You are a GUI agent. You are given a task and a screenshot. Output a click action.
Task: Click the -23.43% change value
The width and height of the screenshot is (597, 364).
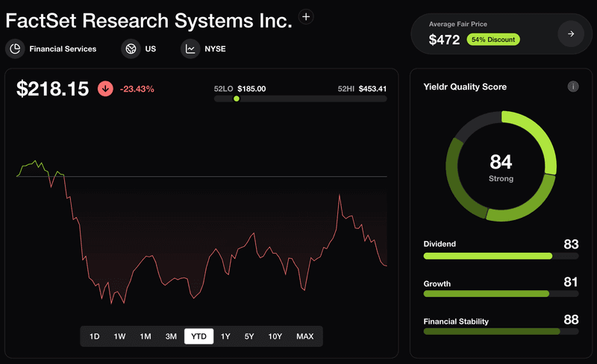pos(137,89)
